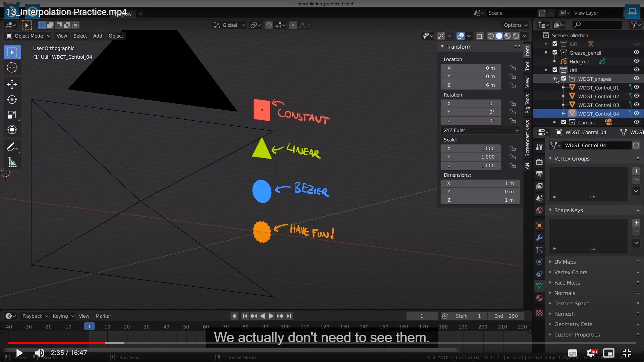Select the Scale tool in the left toolbar
644x362 pixels.
pyautogui.click(x=12, y=115)
